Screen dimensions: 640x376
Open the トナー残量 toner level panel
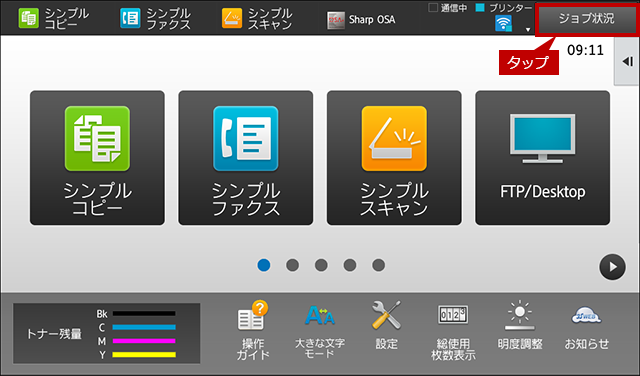click(107, 333)
